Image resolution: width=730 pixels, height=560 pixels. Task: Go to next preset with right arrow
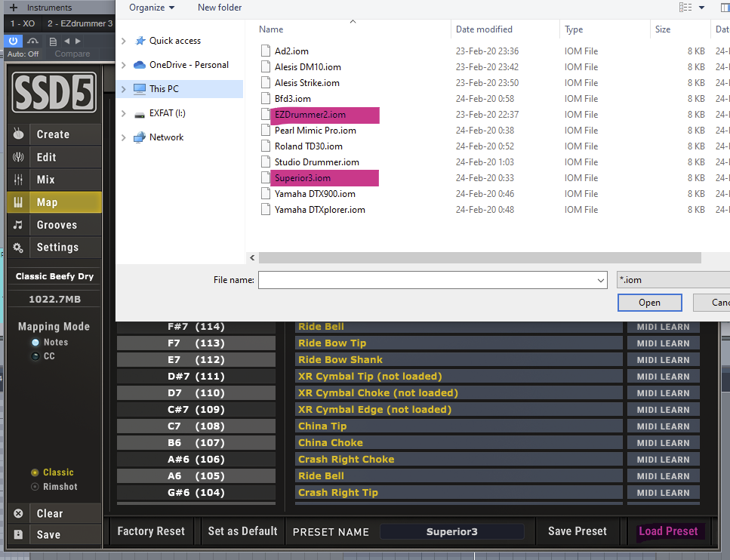(78, 41)
